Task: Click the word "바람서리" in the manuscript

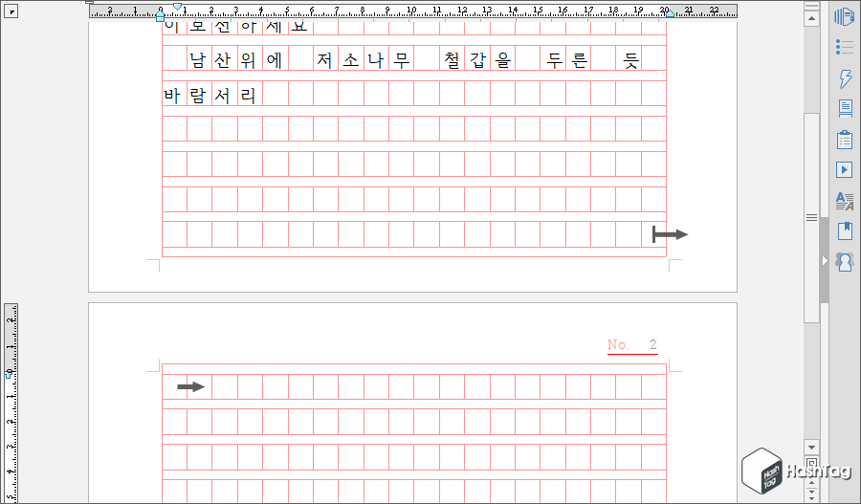Action: (x=210, y=95)
